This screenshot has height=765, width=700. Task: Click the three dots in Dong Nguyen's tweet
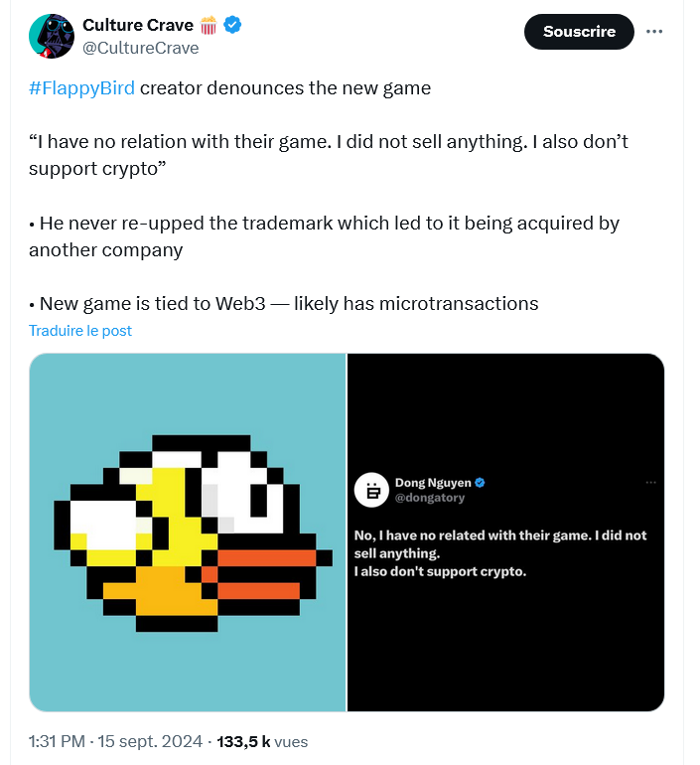[x=651, y=483]
